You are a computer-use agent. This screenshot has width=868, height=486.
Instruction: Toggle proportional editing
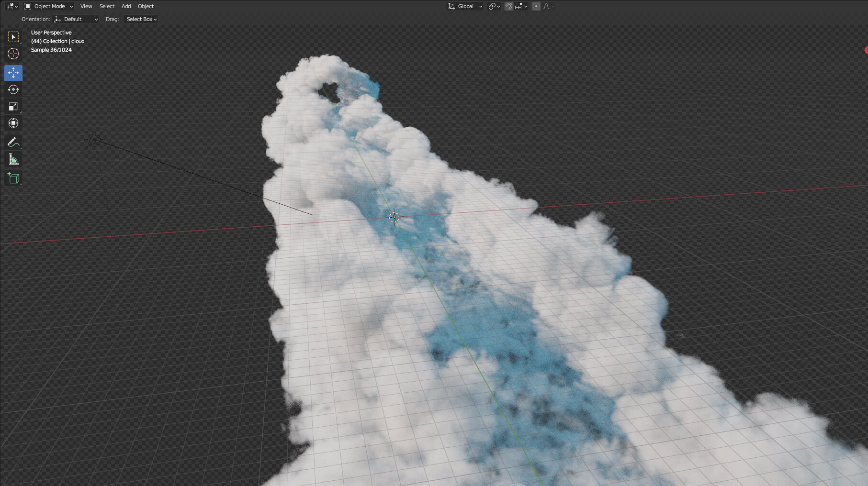coord(536,6)
